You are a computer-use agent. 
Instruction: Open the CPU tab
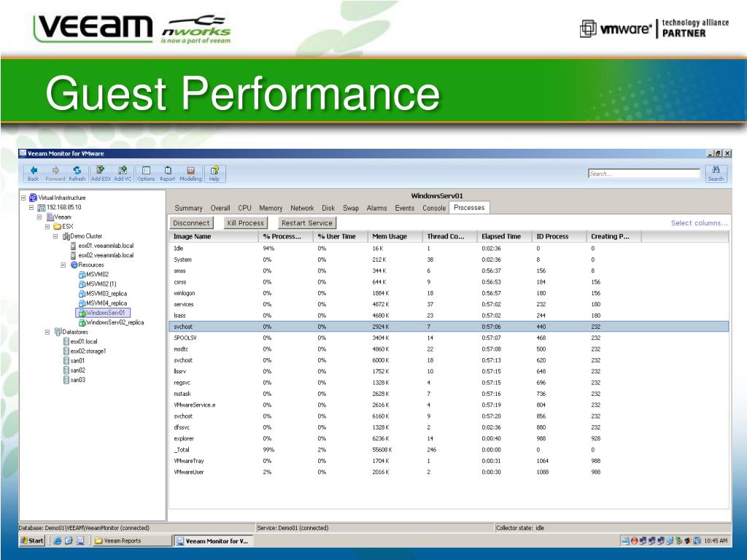244,208
